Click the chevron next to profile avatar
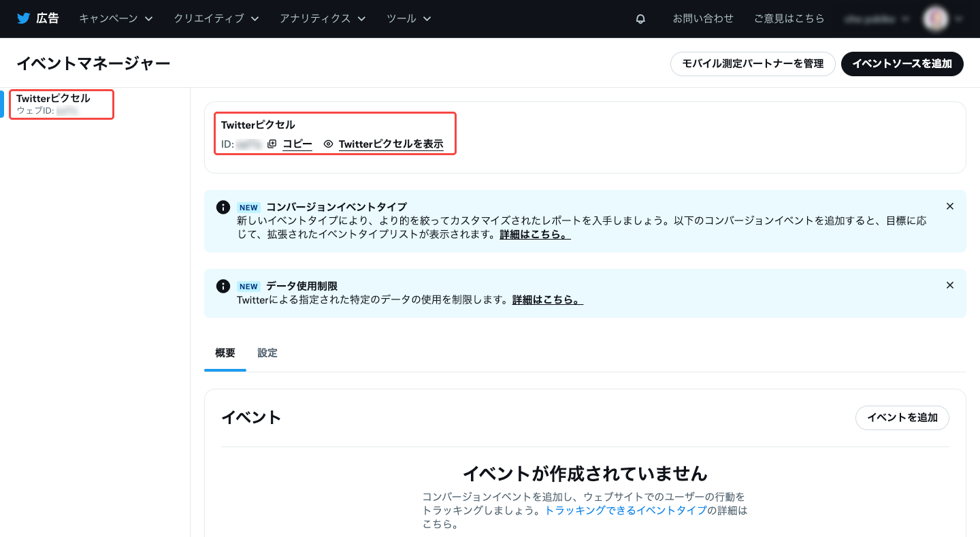This screenshot has height=537, width=980. [x=958, y=19]
